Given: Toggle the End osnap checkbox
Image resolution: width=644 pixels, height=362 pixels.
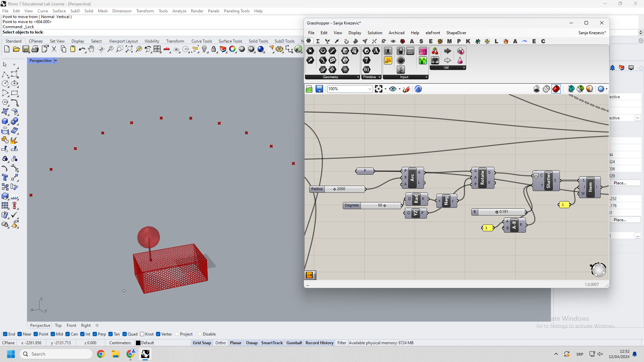Looking at the screenshot, I should pos(5,334).
